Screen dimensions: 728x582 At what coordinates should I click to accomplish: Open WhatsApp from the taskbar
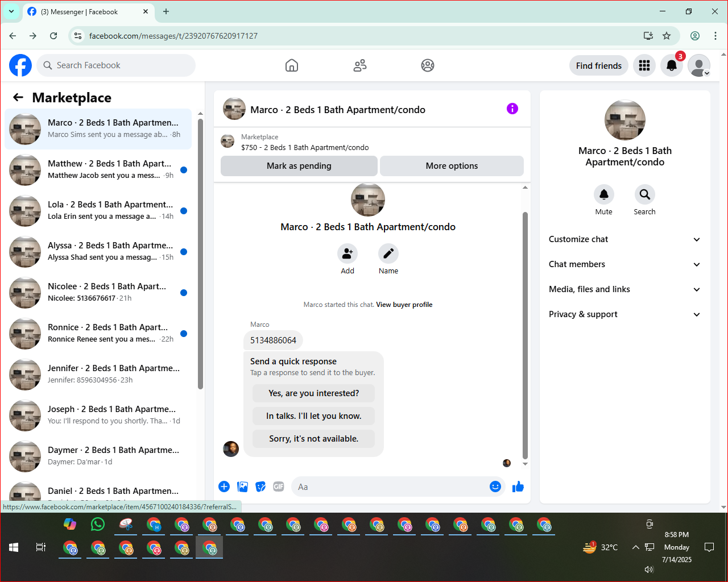(98, 524)
